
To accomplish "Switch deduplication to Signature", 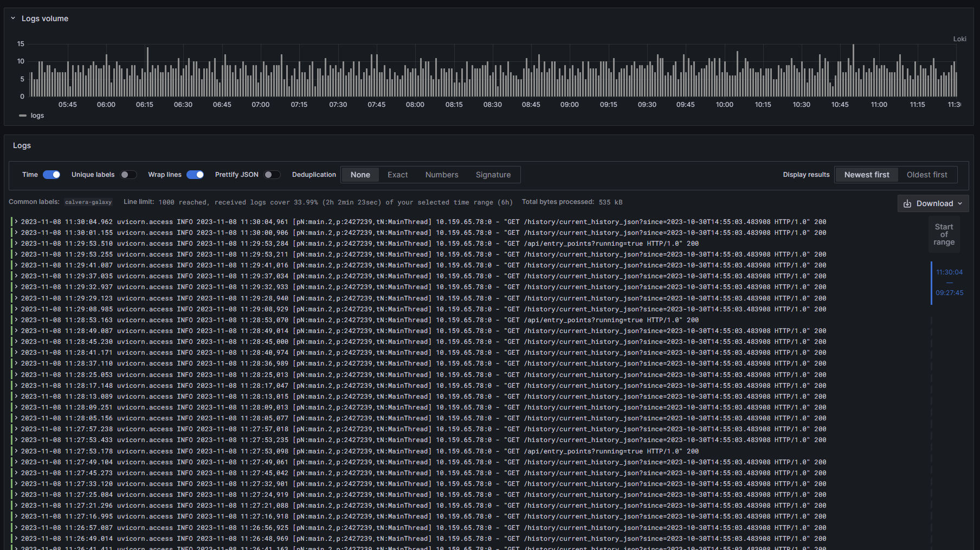I will pyautogui.click(x=493, y=175).
